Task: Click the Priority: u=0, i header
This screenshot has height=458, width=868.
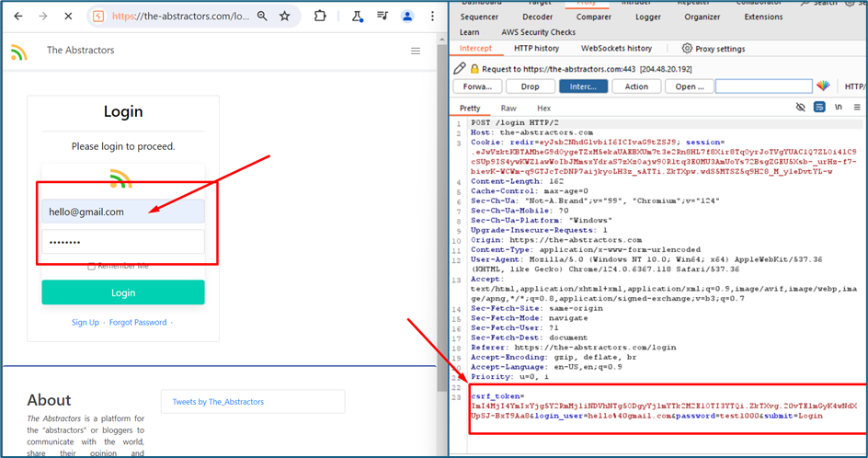Action: 509,377
